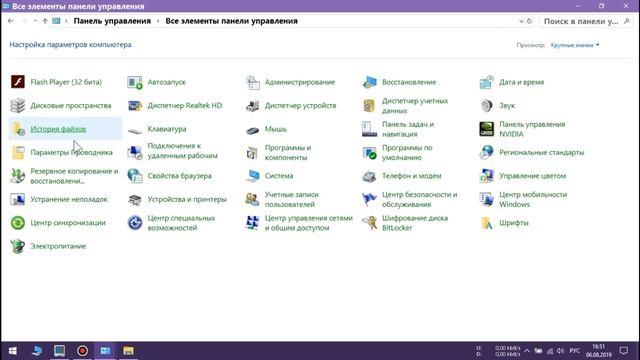640x360 pixels.
Task: Open the Центр синхронизации green icon
Action: [x=18, y=223]
